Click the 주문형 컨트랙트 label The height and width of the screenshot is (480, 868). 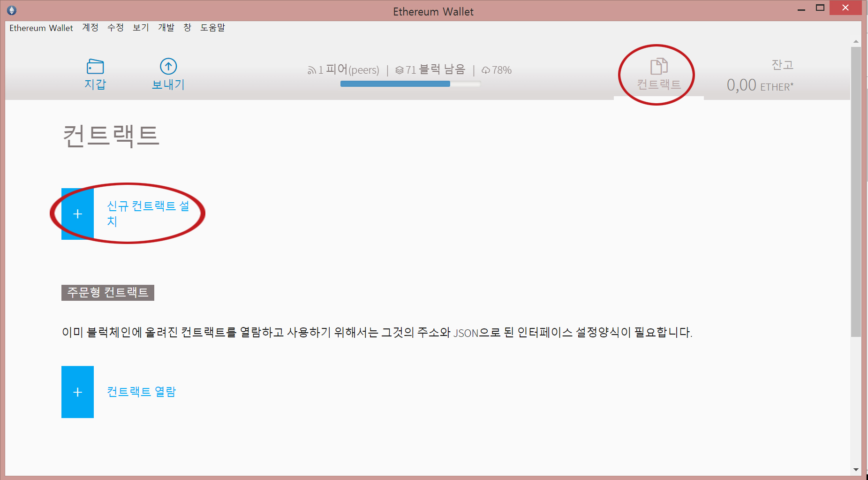107,293
